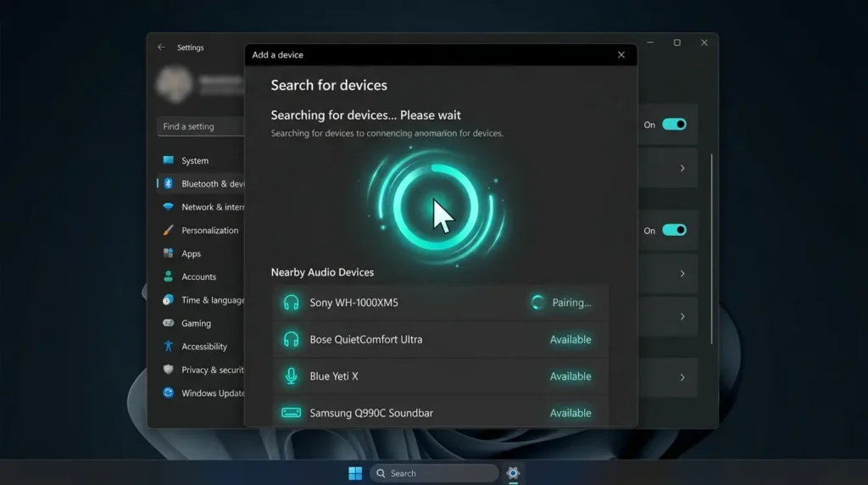
Task: Expand the chevron row below upper toggle
Action: 682,169
